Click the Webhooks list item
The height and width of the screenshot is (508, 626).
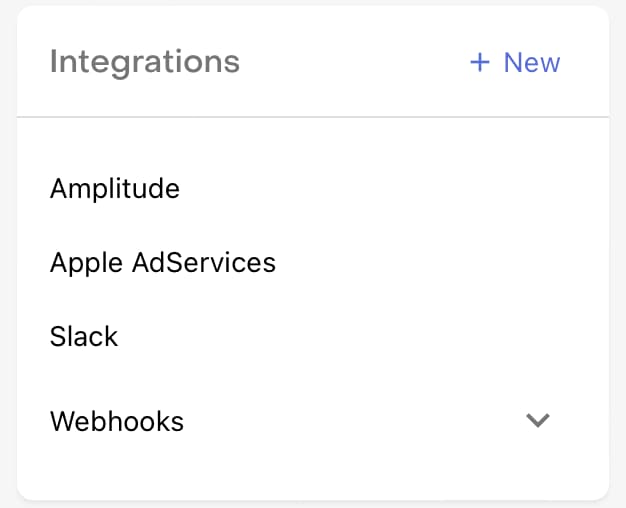click(117, 421)
